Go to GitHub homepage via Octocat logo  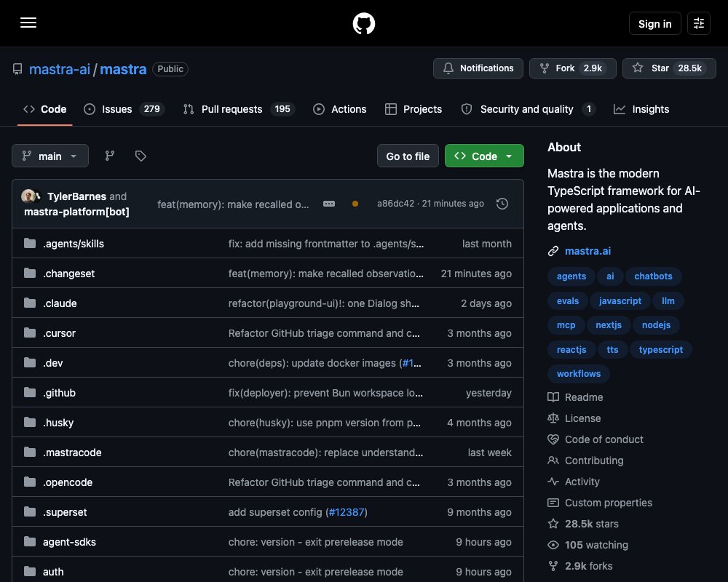[363, 23]
